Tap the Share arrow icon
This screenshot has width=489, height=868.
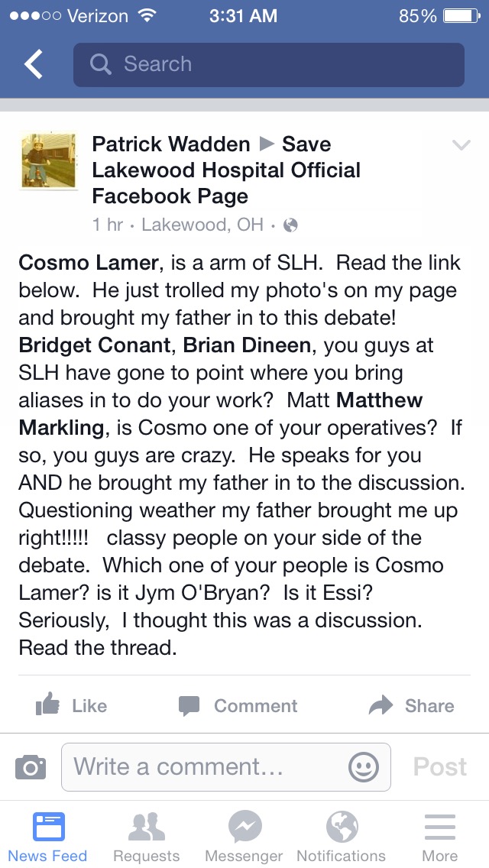coord(381,705)
